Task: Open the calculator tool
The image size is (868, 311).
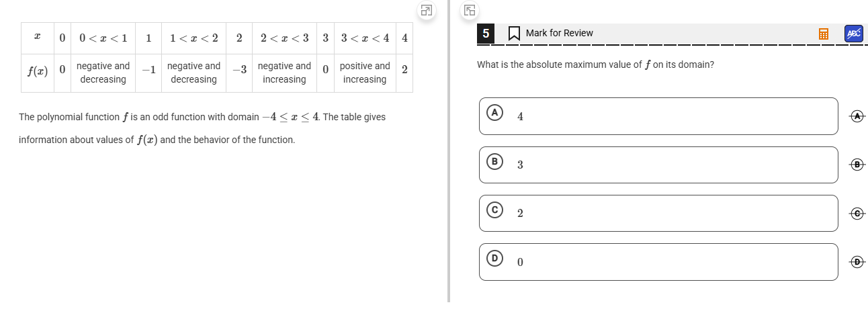Action: (823, 34)
